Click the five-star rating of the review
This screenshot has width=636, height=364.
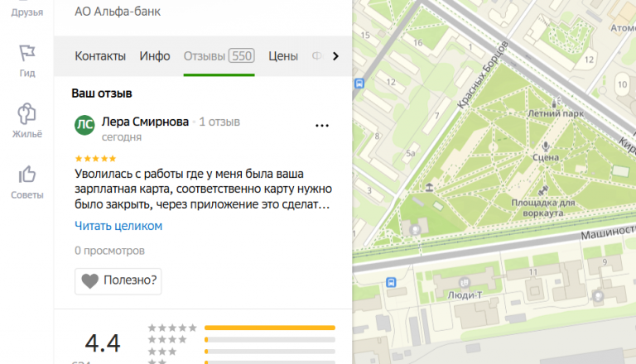[96, 159]
